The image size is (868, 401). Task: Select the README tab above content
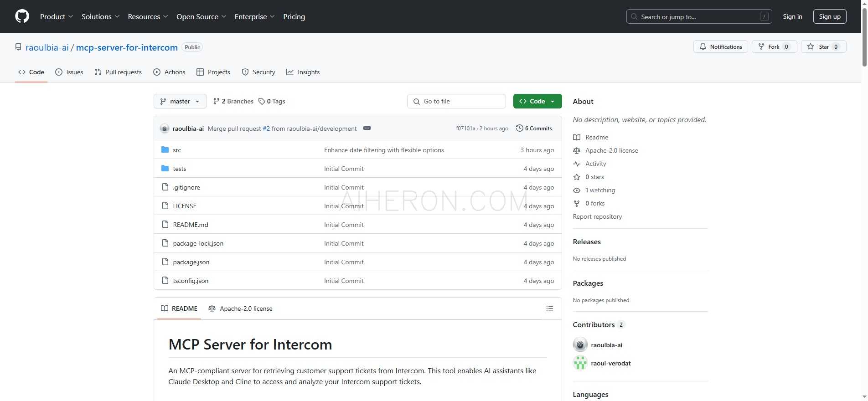coord(179,308)
